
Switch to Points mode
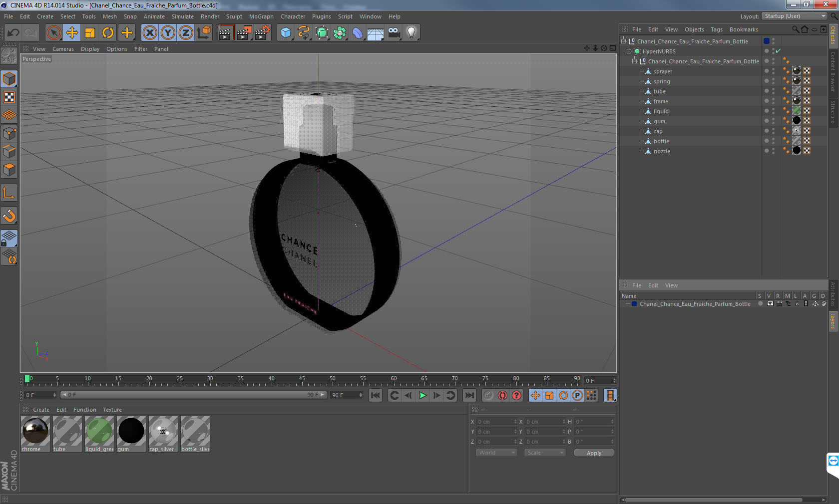[x=9, y=134]
